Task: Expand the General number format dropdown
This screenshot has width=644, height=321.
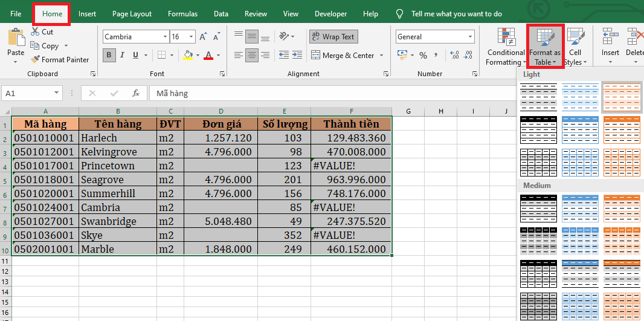Action: click(x=470, y=37)
